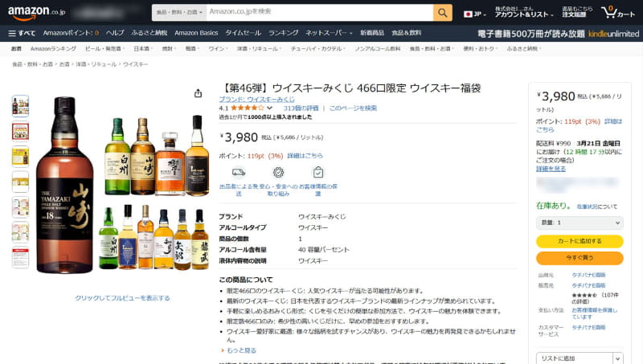The image size is (643, 364).
Task: Click このページを検索 link
Action: click(x=353, y=108)
